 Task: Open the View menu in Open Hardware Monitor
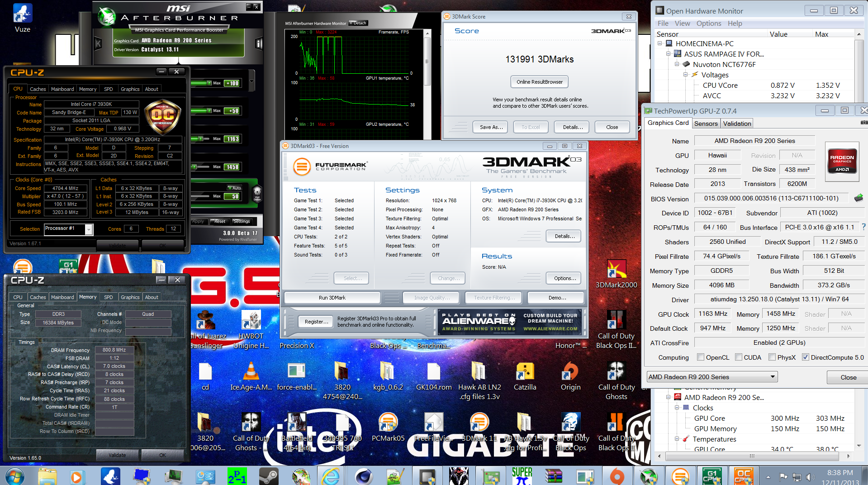(682, 24)
